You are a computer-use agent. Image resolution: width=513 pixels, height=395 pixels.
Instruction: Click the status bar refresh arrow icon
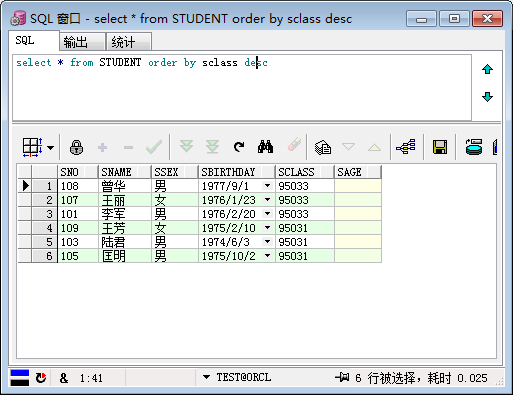click(x=41, y=378)
